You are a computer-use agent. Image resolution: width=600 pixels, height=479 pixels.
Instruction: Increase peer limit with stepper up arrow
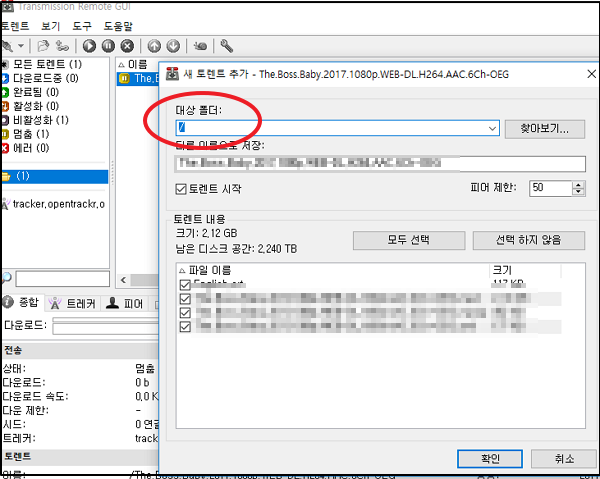[x=579, y=184]
